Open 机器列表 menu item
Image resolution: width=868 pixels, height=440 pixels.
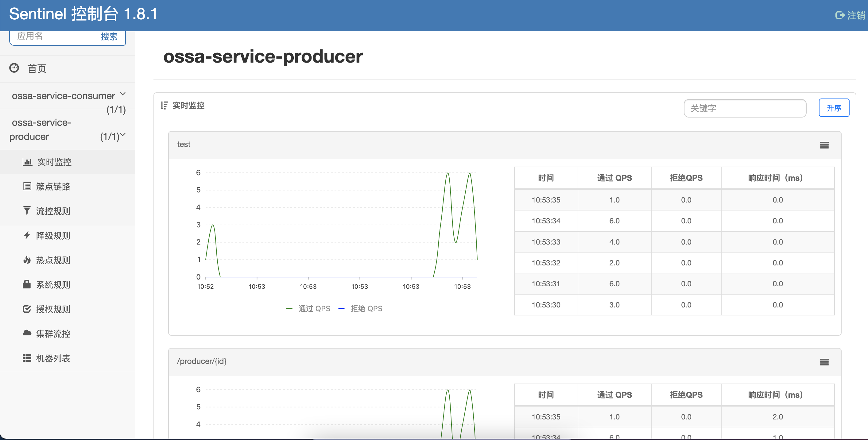click(x=53, y=358)
